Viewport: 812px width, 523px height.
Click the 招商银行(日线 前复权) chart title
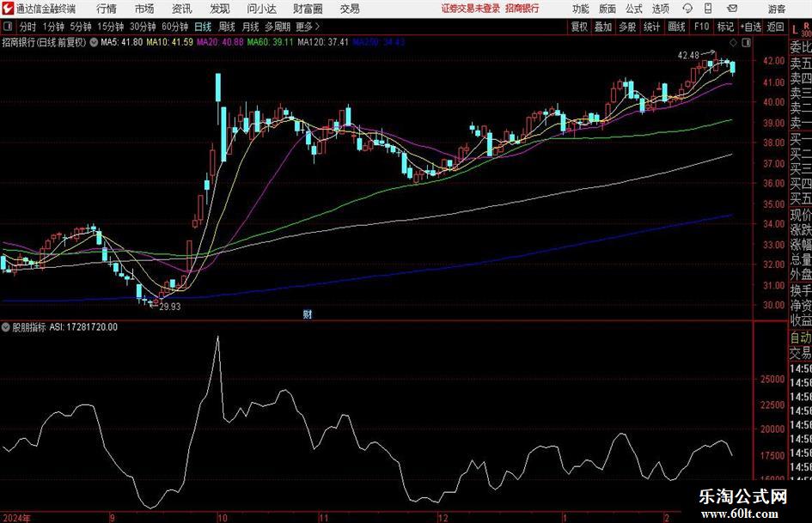tap(44, 42)
